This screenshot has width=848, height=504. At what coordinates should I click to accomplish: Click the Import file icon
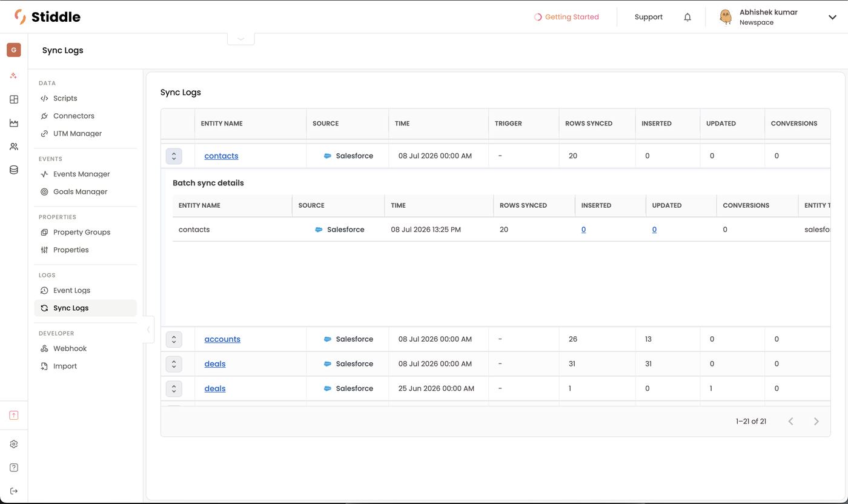click(44, 366)
